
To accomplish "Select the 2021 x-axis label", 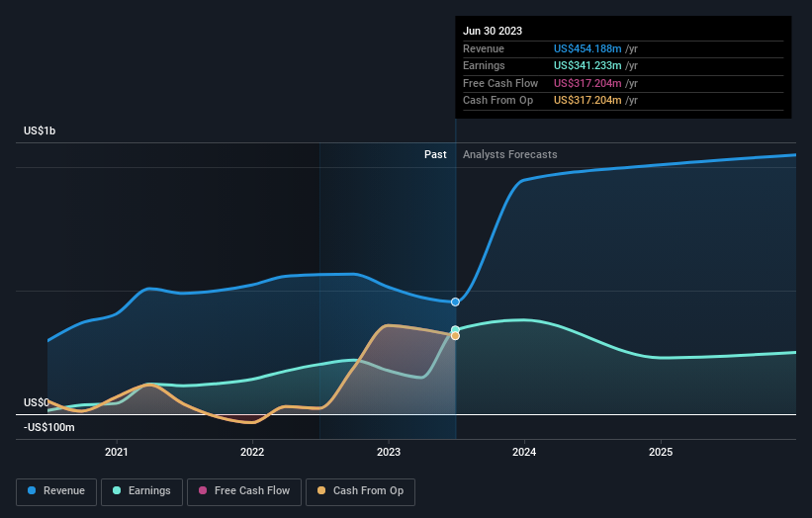I will (x=117, y=452).
